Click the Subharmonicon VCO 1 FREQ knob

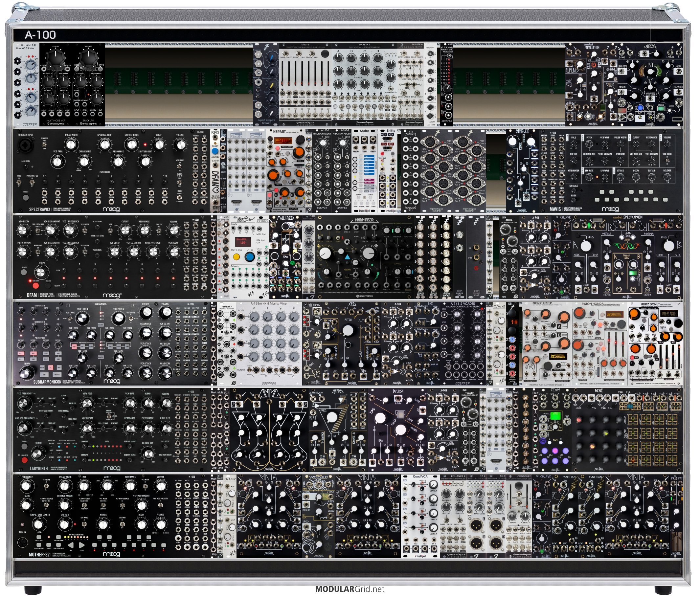[x=83, y=319]
